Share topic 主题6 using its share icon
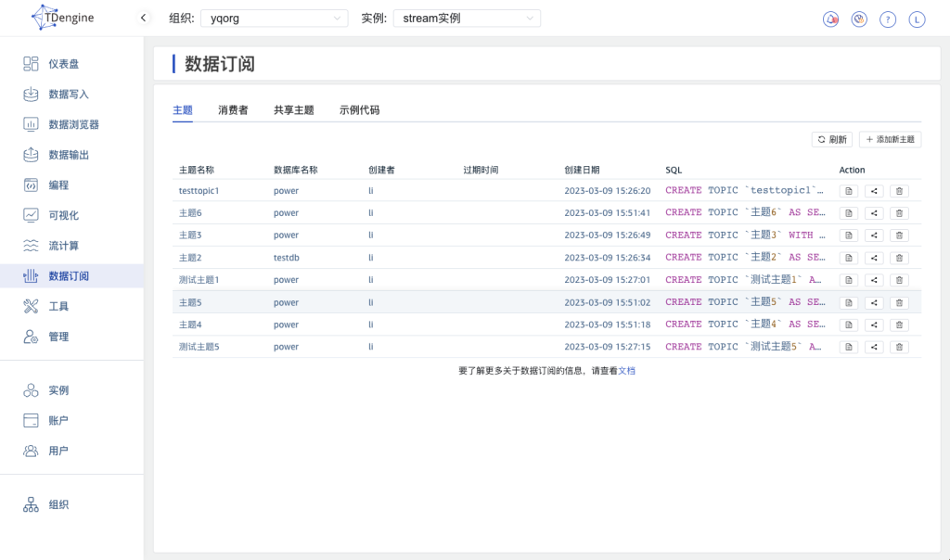This screenshot has height=560, width=950. 873,212
